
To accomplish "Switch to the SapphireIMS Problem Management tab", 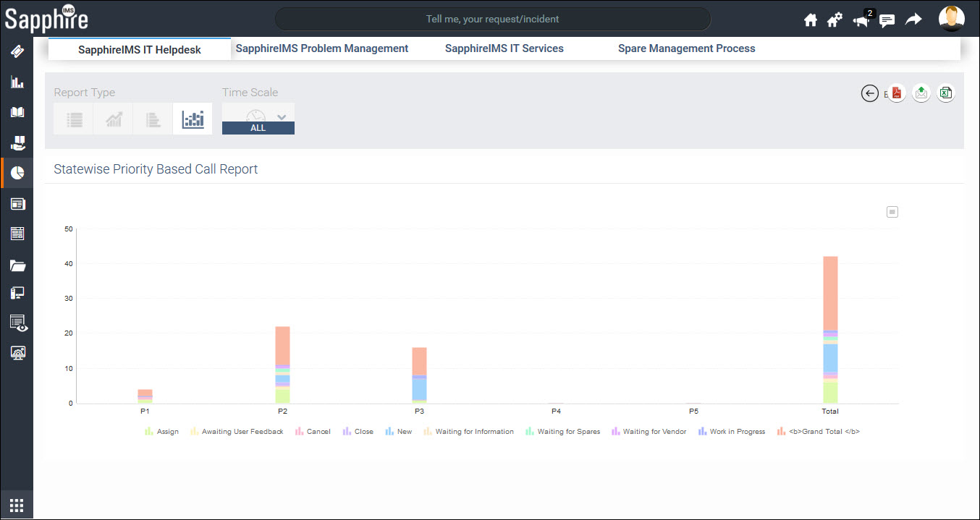I will [x=322, y=48].
